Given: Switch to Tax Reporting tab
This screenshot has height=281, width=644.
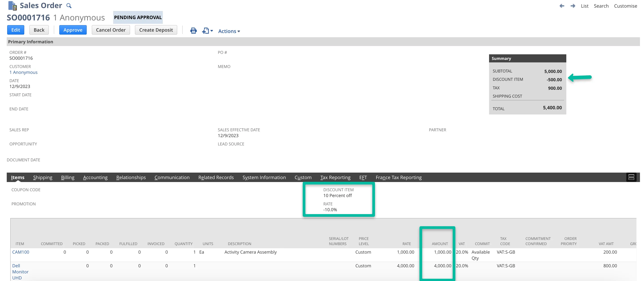Looking at the screenshot, I should coord(335,177).
